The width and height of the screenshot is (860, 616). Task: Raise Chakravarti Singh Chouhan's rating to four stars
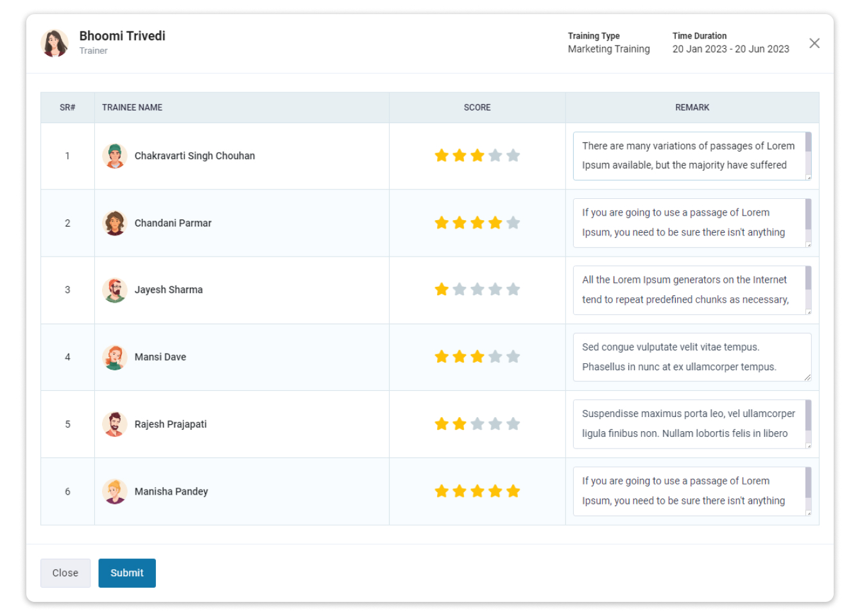coord(495,155)
